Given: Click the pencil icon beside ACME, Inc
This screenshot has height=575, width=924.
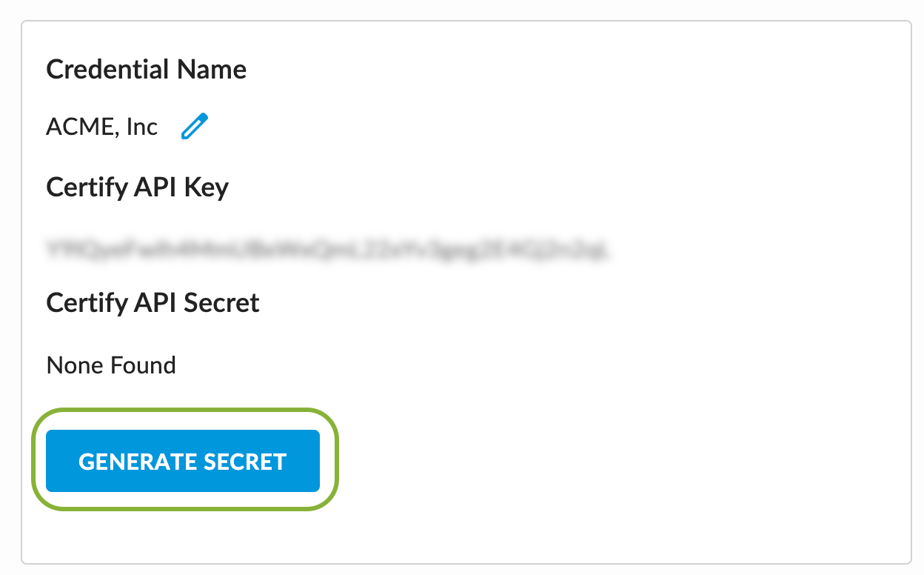Looking at the screenshot, I should (x=195, y=127).
